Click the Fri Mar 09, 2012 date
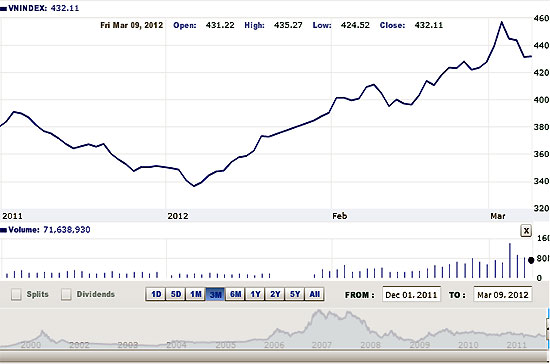Screen dimensions: 550x364 coord(132,25)
